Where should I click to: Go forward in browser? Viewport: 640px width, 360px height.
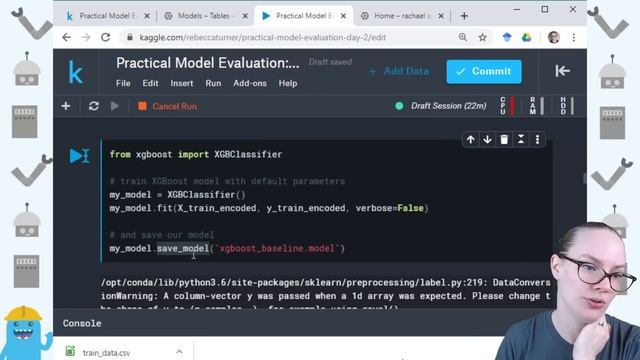pos(86,38)
